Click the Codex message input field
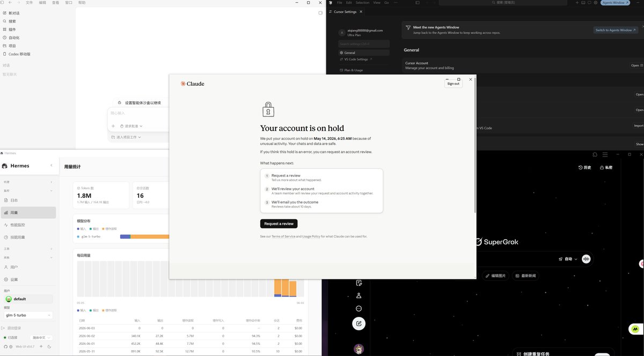This screenshot has width=644, height=356. click(138, 113)
